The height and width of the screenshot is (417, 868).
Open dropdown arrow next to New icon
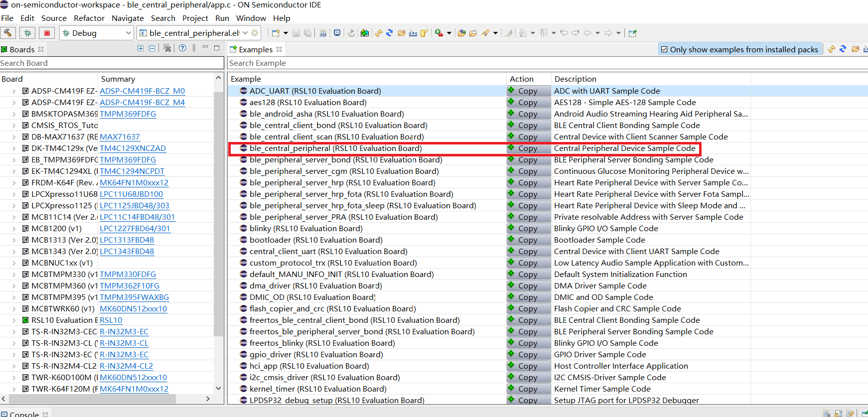point(286,33)
